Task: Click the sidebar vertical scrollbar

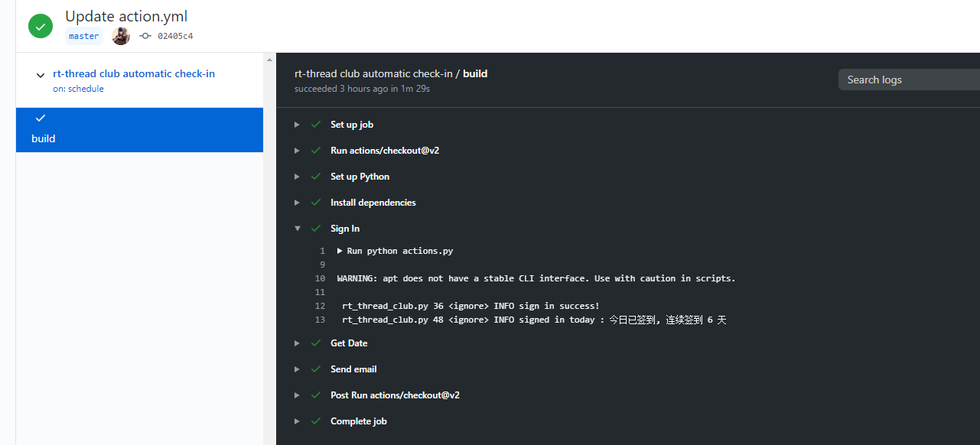Action: [x=269, y=248]
